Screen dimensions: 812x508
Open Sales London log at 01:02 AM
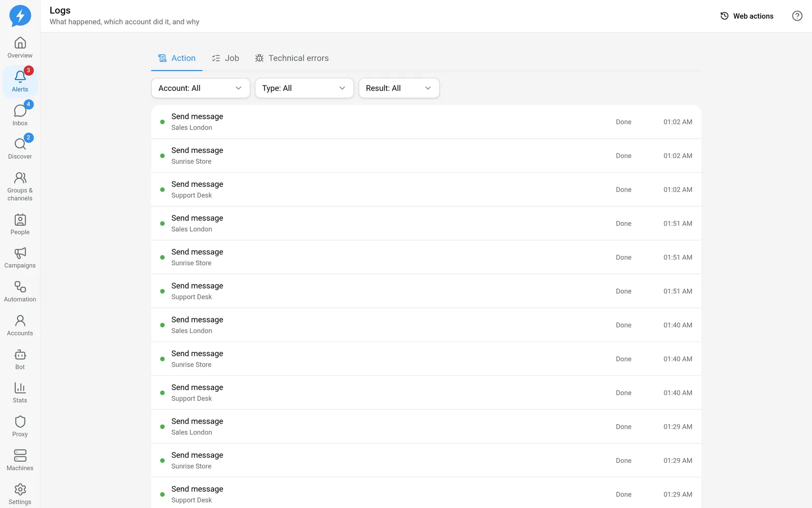coord(426,122)
